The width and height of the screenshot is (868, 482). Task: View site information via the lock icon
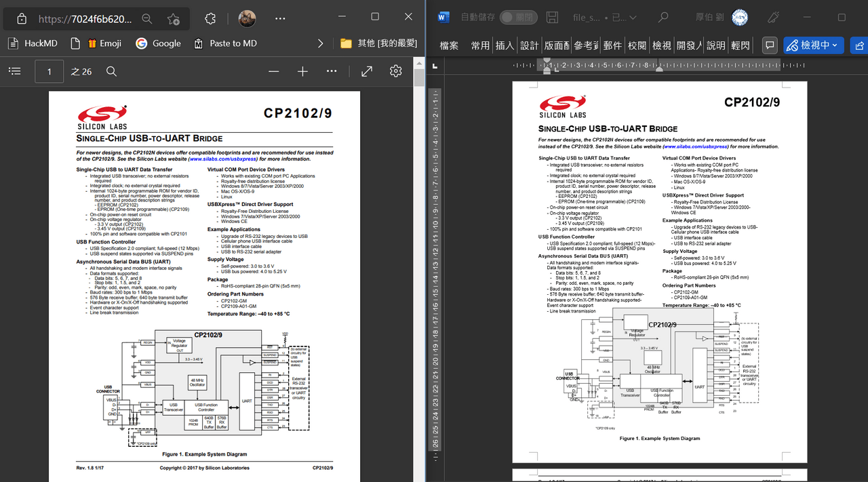pyautogui.click(x=21, y=19)
